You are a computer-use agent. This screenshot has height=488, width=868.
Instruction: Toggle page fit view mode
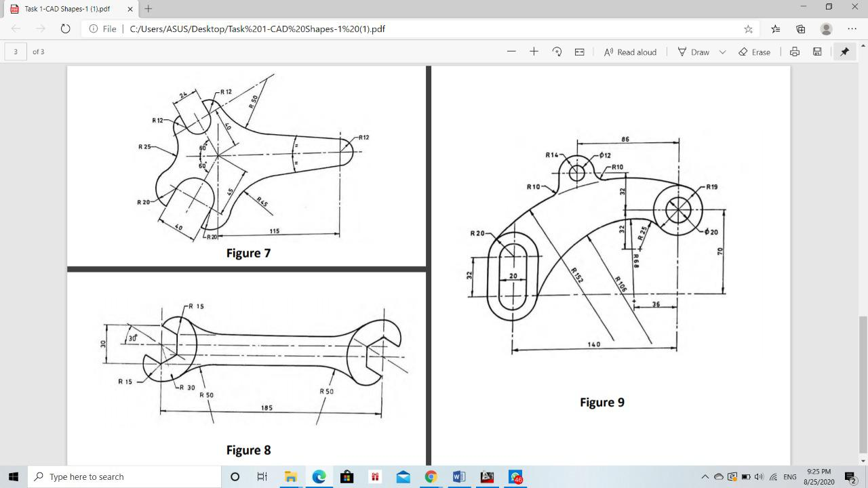coord(579,52)
